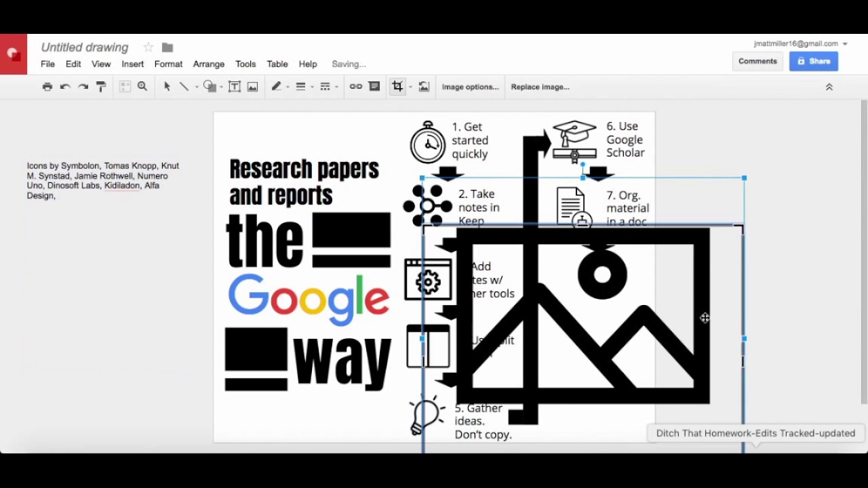Click the Print icon in toolbar
The width and height of the screenshot is (868, 488).
[47, 87]
